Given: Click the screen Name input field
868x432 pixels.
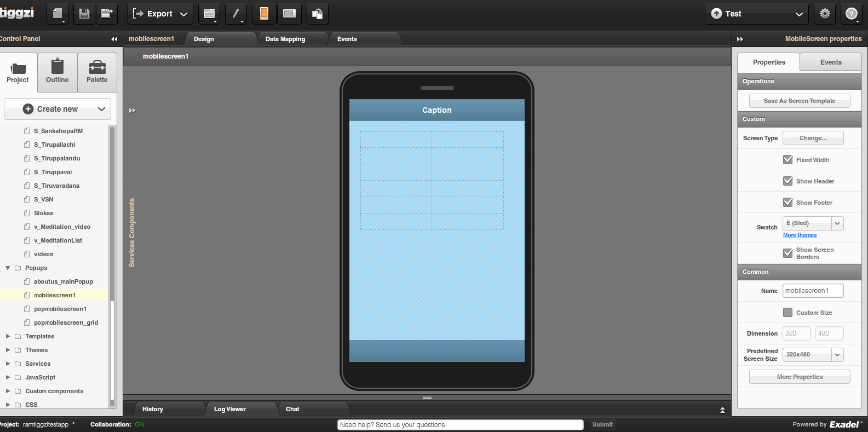Looking at the screenshot, I should 813,291.
